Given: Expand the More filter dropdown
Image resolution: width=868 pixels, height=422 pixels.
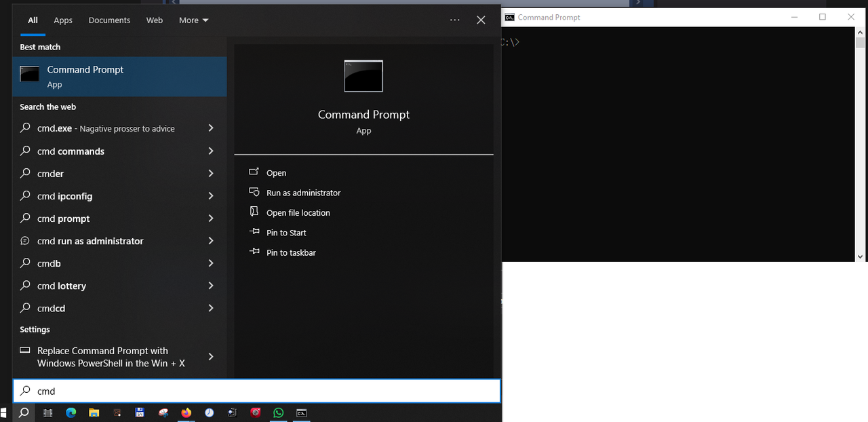Looking at the screenshot, I should click(x=194, y=20).
